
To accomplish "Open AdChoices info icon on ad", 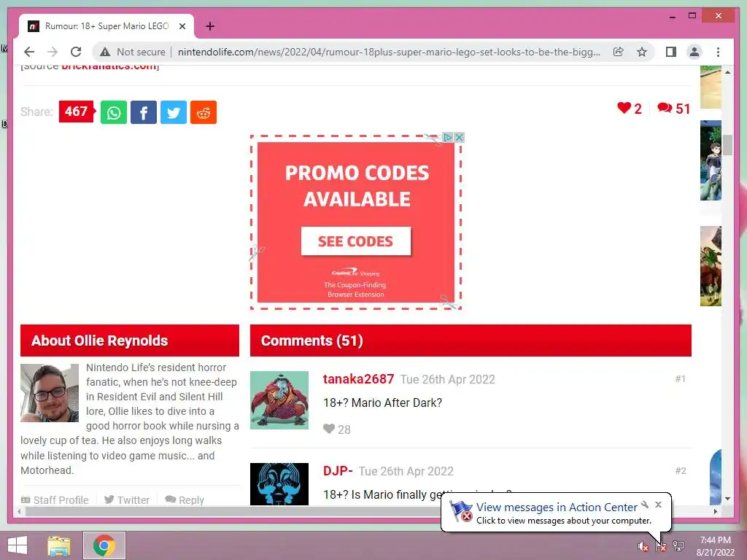I will click(x=447, y=138).
